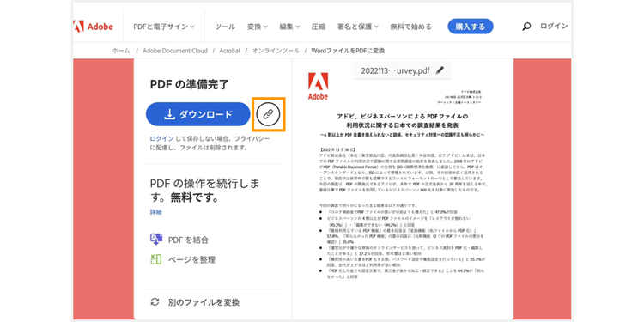Copy share link using the chain icon

coord(268,114)
